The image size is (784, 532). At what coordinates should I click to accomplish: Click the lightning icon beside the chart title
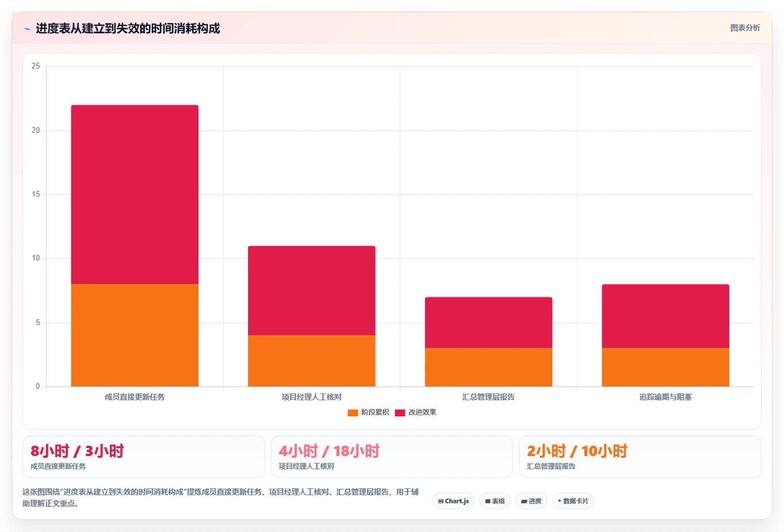pos(27,29)
